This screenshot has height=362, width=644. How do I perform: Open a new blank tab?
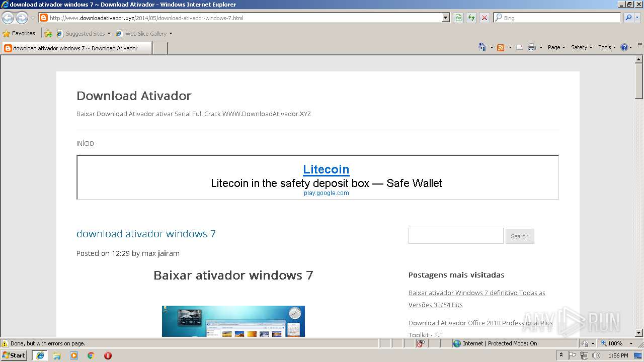[160, 48]
